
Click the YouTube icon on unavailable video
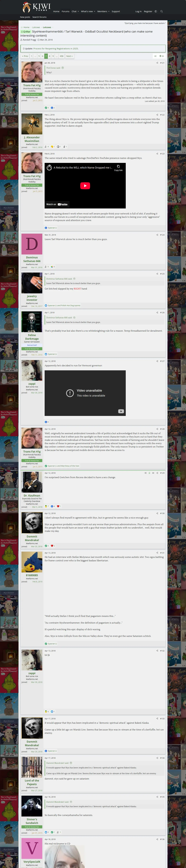(x=121, y=411)
